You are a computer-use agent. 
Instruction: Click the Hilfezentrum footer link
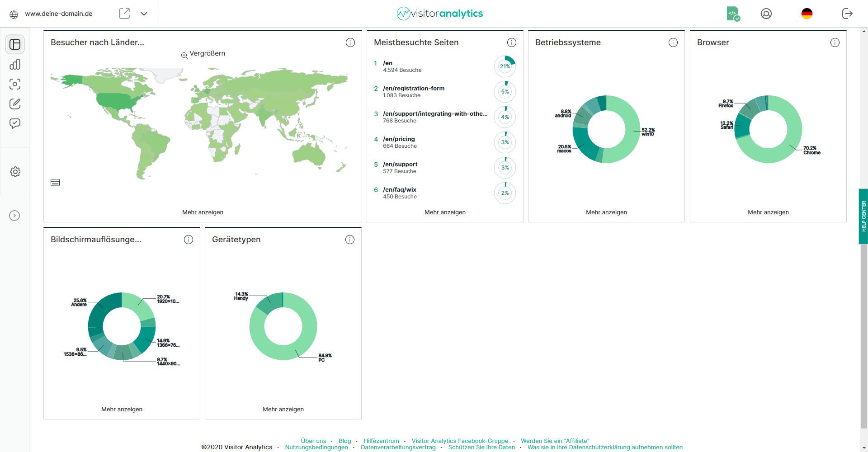pyautogui.click(x=381, y=441)
